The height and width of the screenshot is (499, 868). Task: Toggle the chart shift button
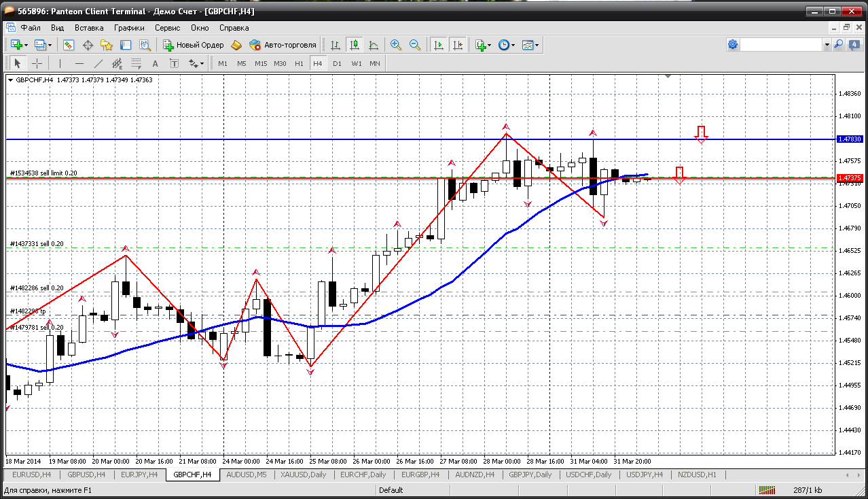[458, 45]
